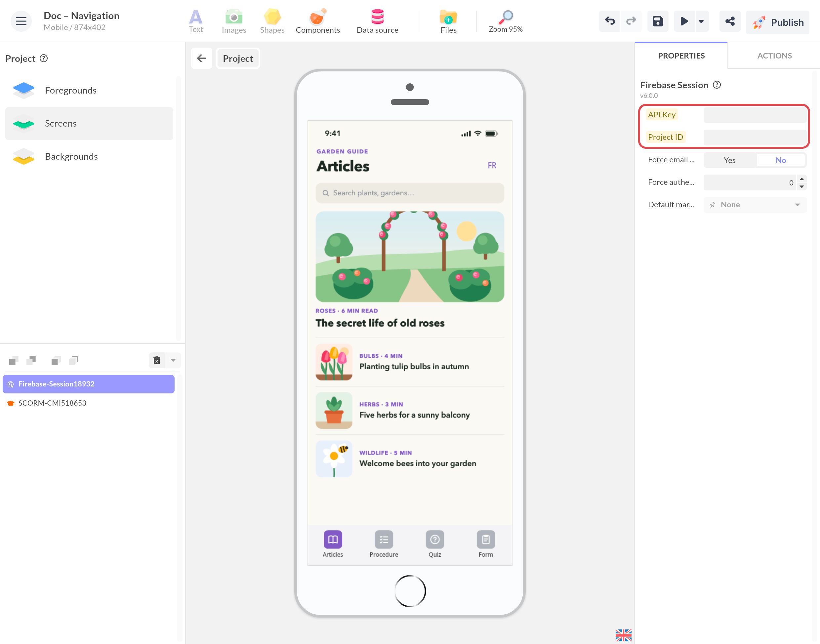The image size is (820, 644).
Task: Select the Backgrounds layer group
Action: [89, 156]
